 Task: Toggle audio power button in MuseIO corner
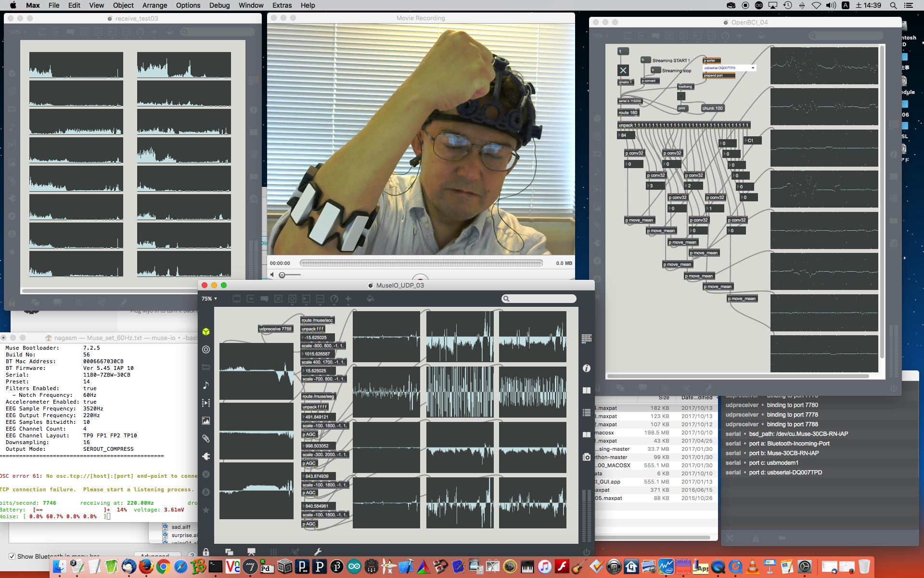pos(586,552)
